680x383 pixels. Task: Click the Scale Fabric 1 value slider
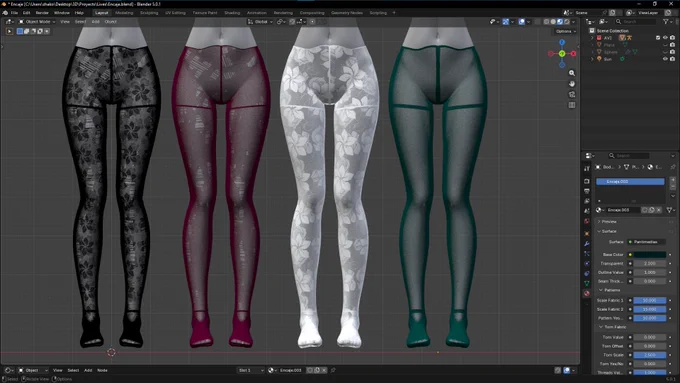[x=650, y=301]
